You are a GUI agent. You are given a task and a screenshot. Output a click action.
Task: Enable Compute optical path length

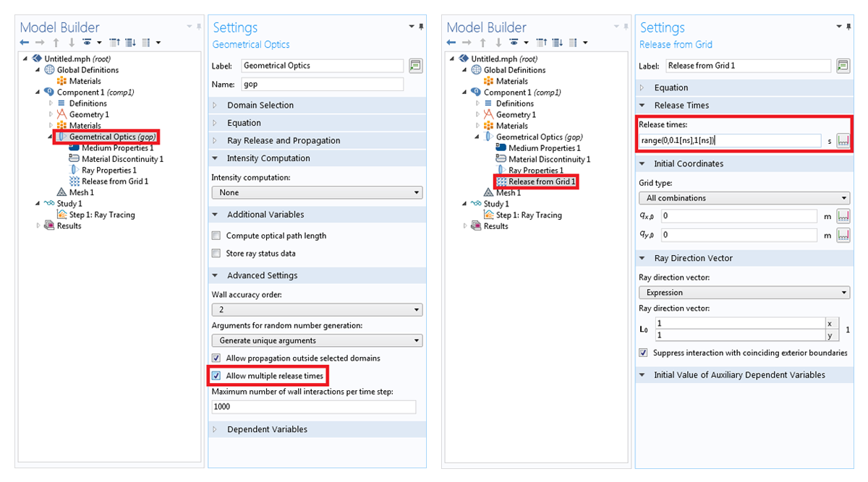point(216,236)
